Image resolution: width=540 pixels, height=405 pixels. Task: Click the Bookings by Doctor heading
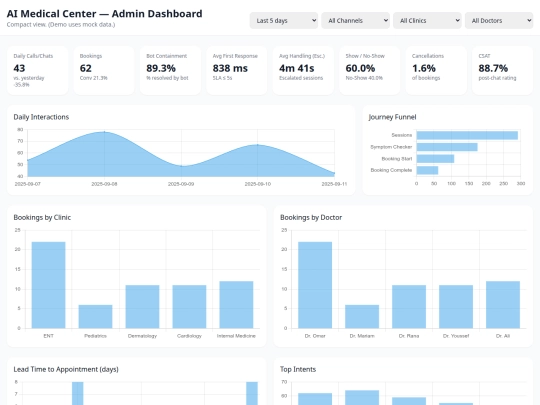click(x=311, y=218)
